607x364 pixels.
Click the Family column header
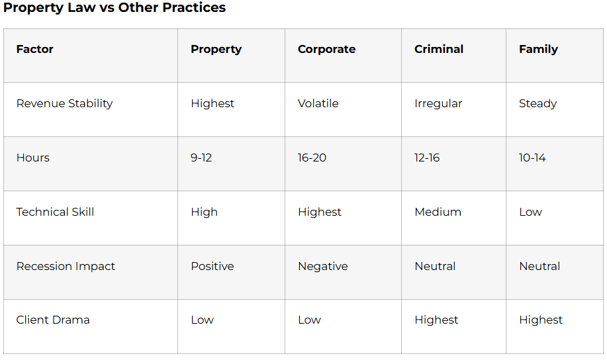coord(538,49)
